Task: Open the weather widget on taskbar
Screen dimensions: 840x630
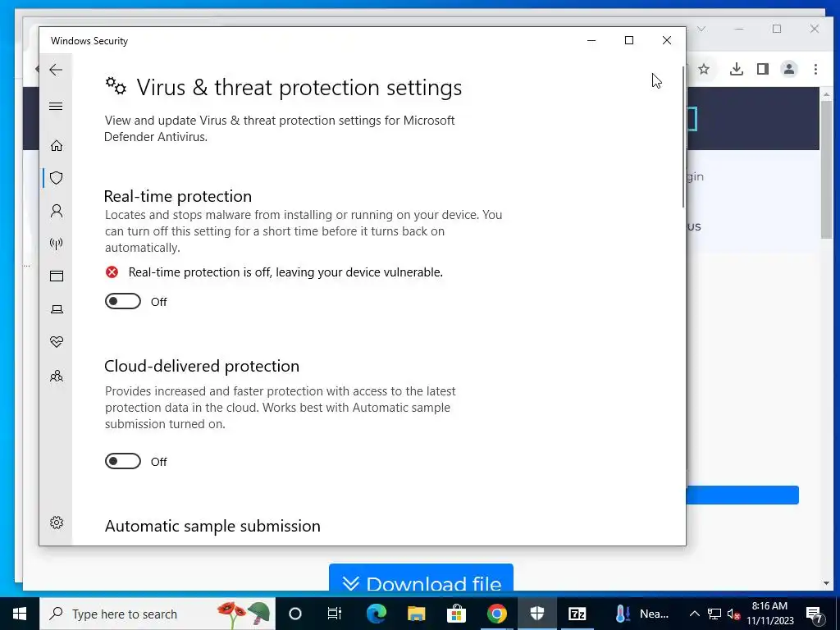Action: coord(641,614)
